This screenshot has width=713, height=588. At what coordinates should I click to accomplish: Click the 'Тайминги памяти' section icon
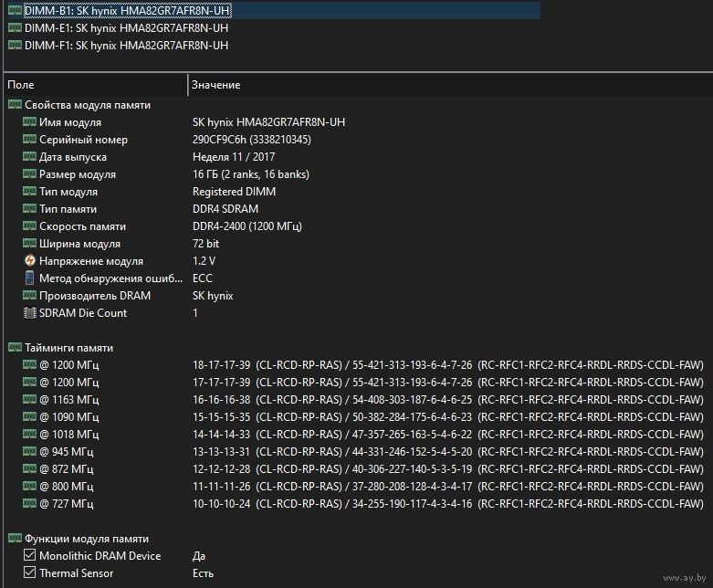click(x=15, y=348)
